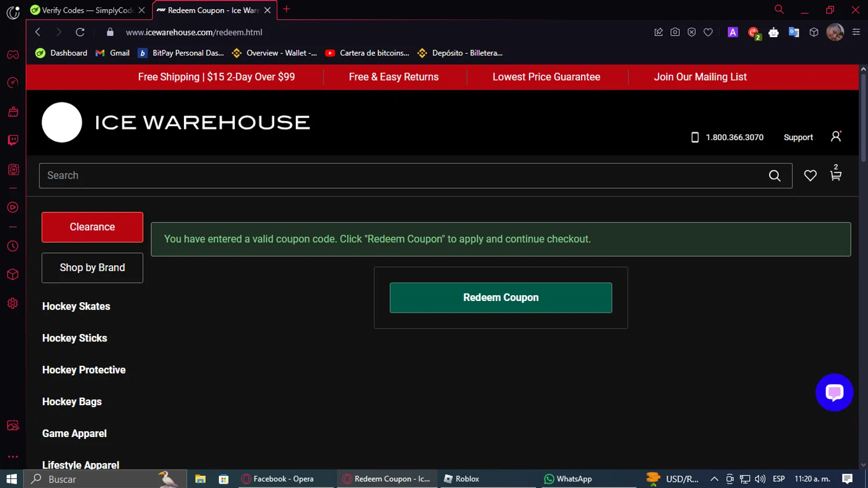This screenshot has height=488, width=868.
Task: Open the Gmail bookmark
Action: (113, 53)
